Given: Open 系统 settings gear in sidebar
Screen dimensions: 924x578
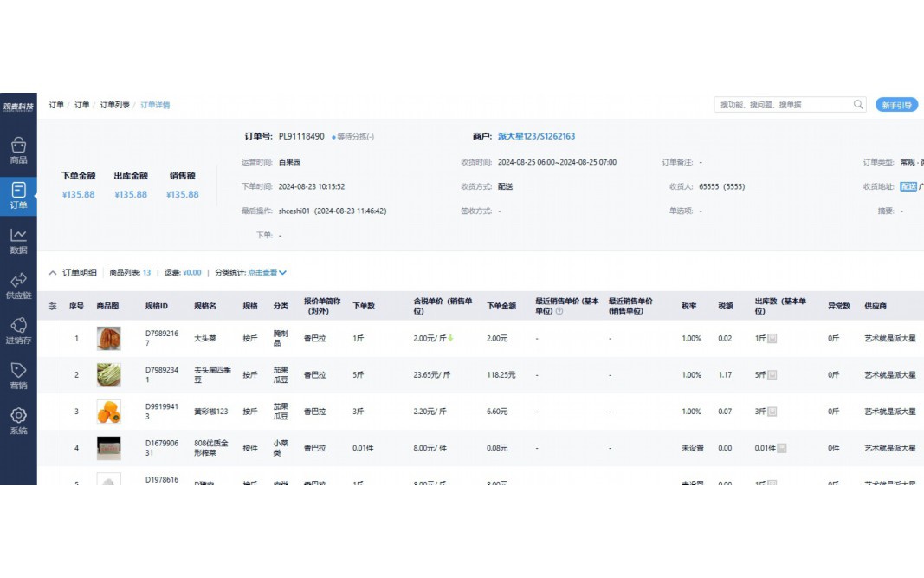Looking at the screenshot, I should tap(18, 420).
